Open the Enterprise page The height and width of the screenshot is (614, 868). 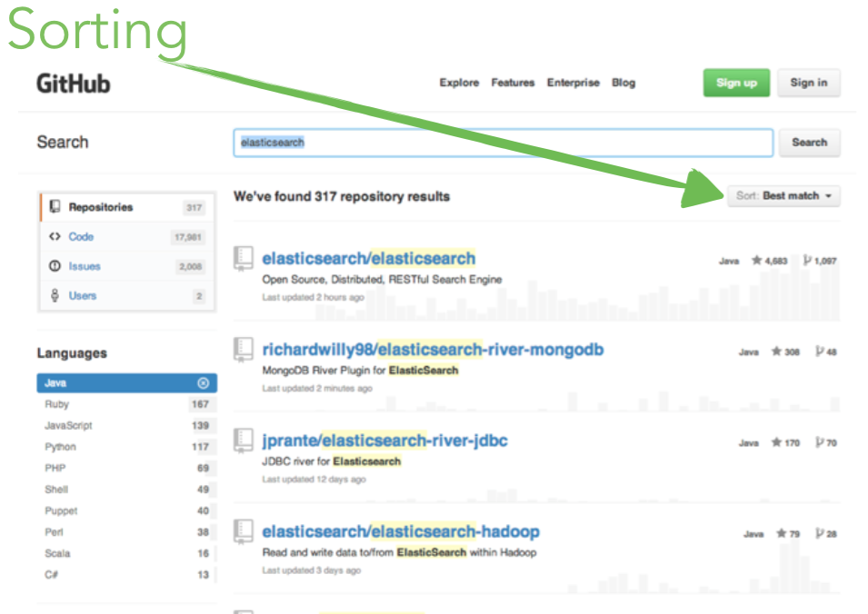[573, 83]
